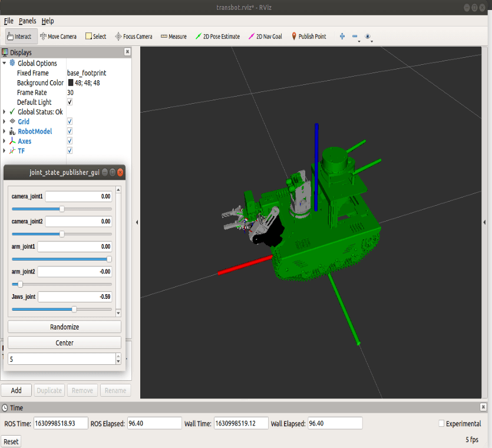
Task: Click the camera_joint2 slider handle
Action: click(62, 234)
